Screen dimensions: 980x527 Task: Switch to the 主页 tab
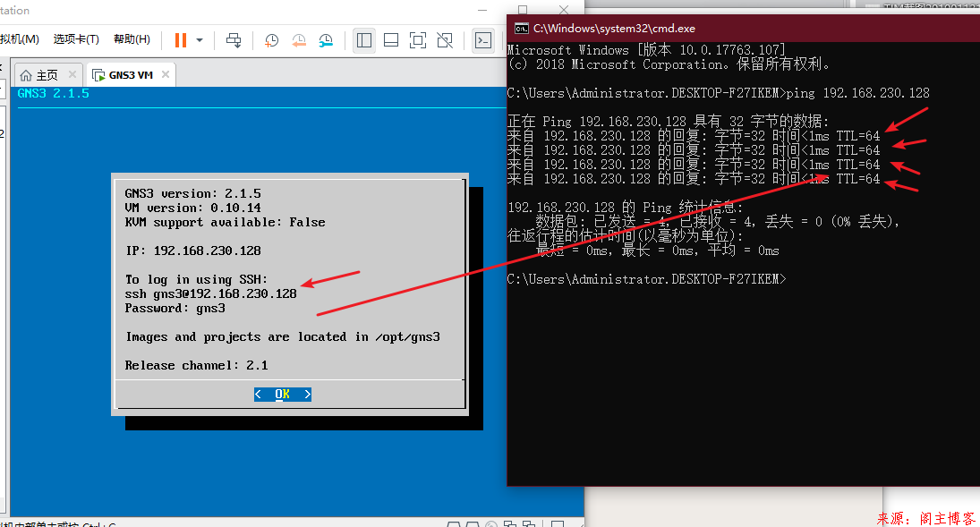tap(47, 75)
